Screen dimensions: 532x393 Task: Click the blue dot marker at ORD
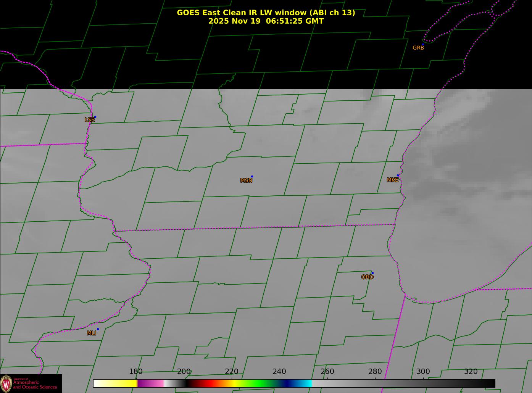click(x=372, y=273)
